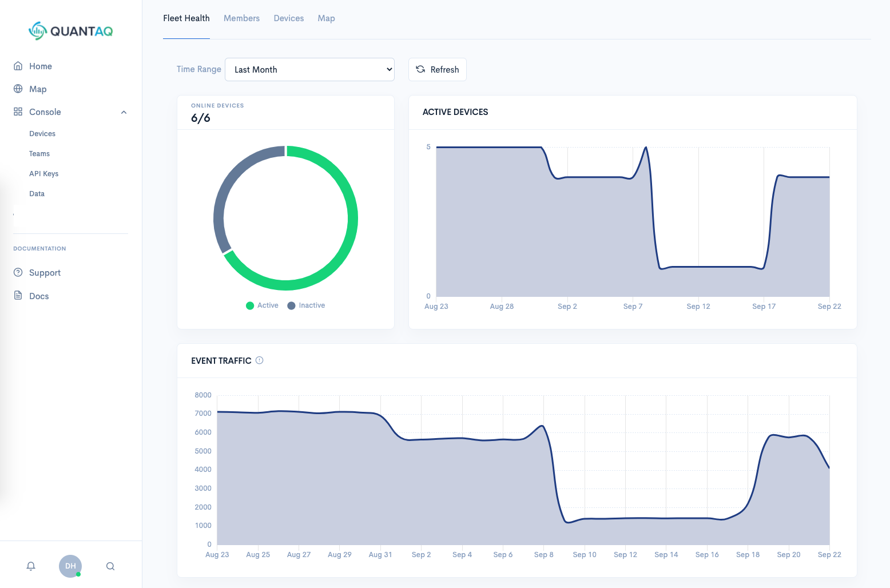Open the Docs link
This screenshot has width=890, height=588.
[x=39, y=296]
